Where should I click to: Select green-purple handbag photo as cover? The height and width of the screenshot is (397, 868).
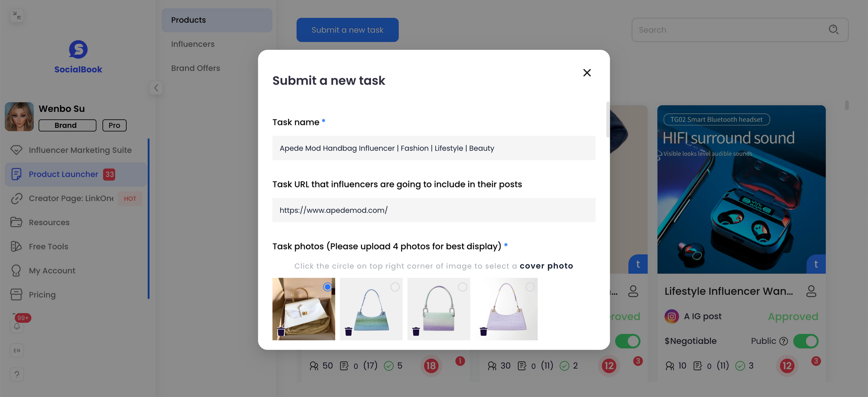[463, 287]
